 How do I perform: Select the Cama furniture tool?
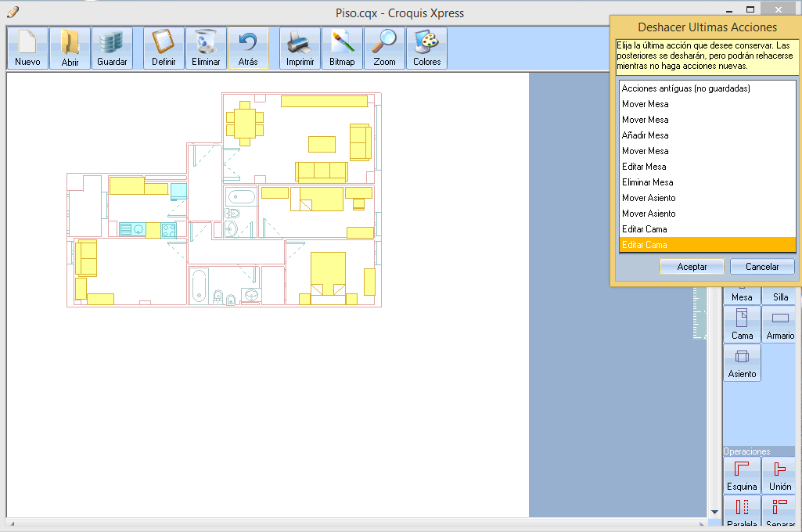coord(742,324)
